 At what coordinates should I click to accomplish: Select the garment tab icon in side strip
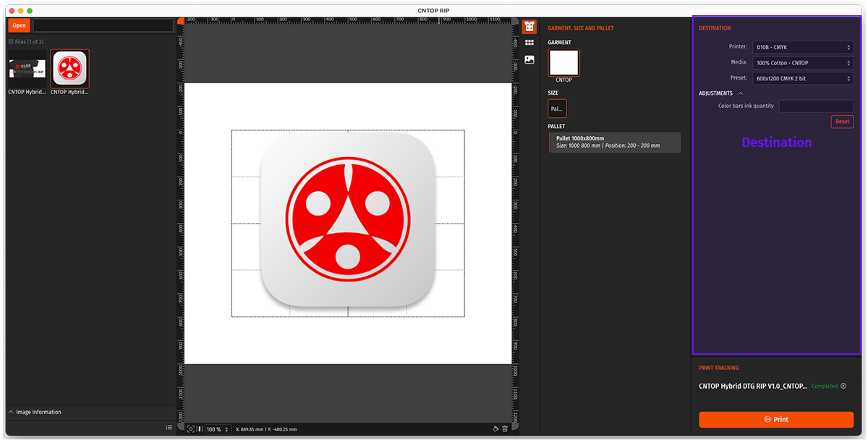coord(529,27)
